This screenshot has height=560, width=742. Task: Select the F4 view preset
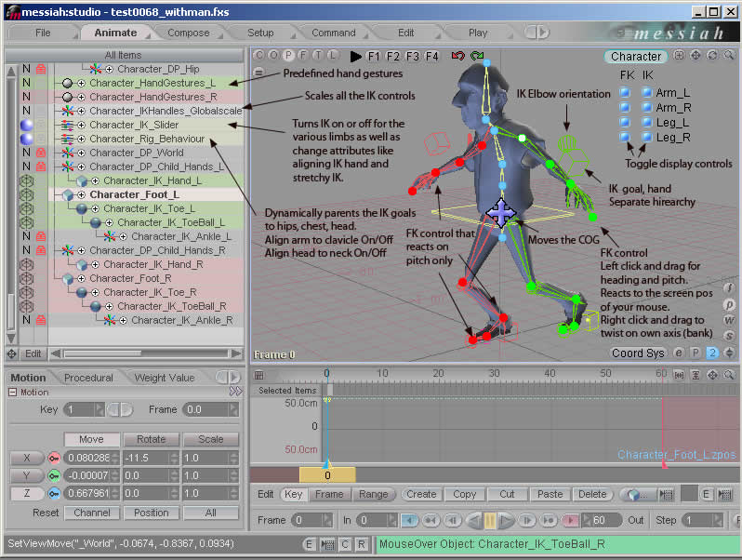[432, 57]
